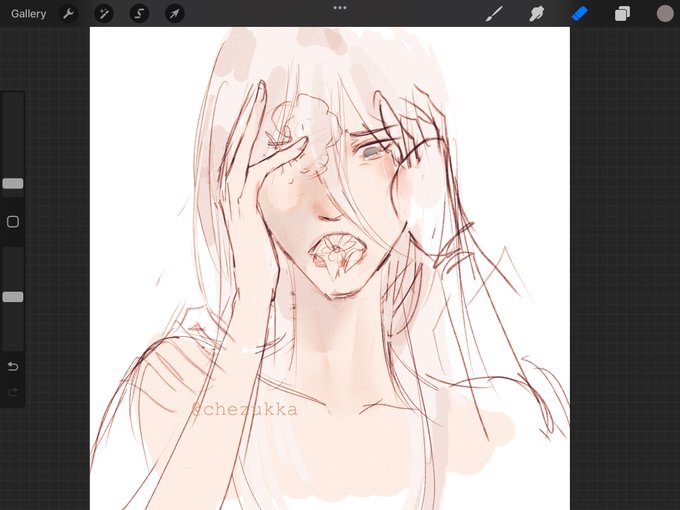Select the Brush tool
Screen dimensions: 680x510
point(494,14)
